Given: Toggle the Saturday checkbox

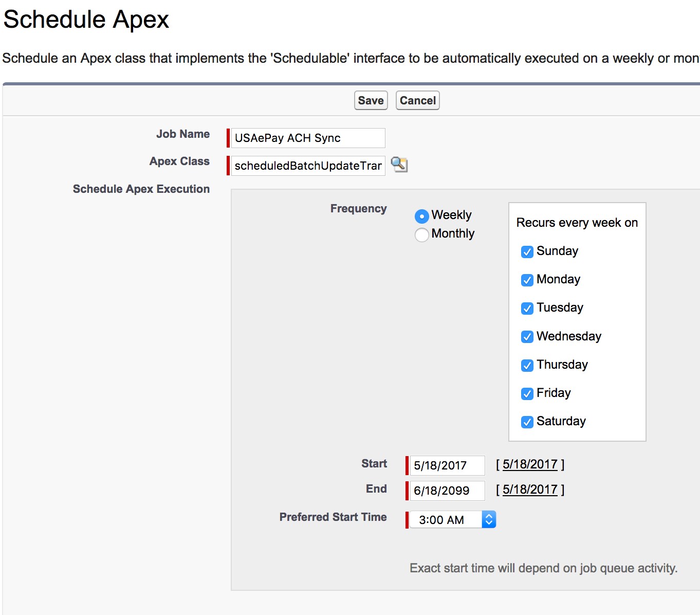Looking at the screenshot, I should click(x=527, y=422).
